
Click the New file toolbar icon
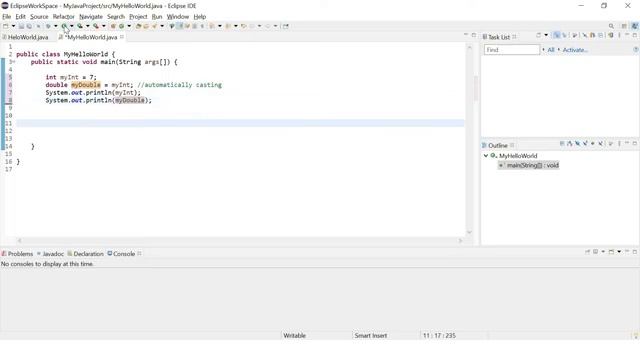click(5, 26)
